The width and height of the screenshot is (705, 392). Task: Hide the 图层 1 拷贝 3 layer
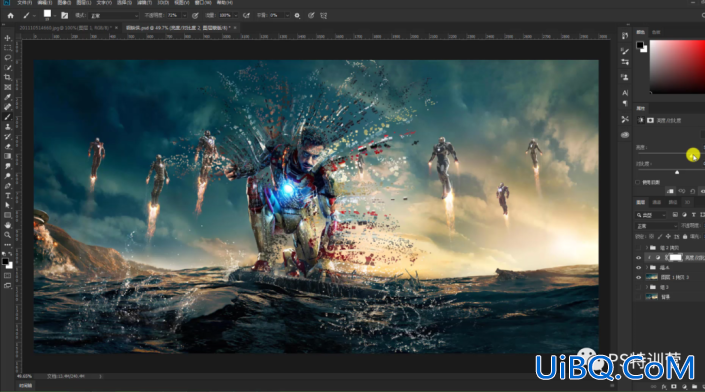[638, 277]
